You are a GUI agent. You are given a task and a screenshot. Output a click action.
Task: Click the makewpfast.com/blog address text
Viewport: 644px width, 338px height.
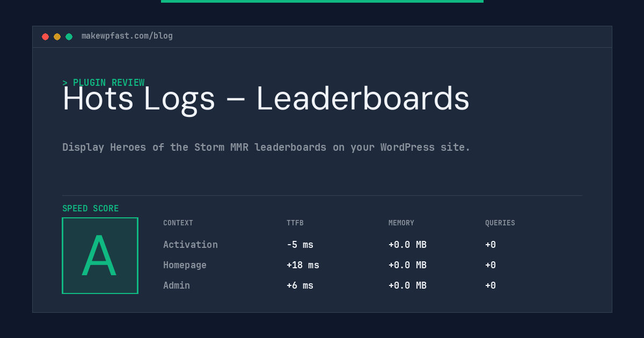pos(127,36)
